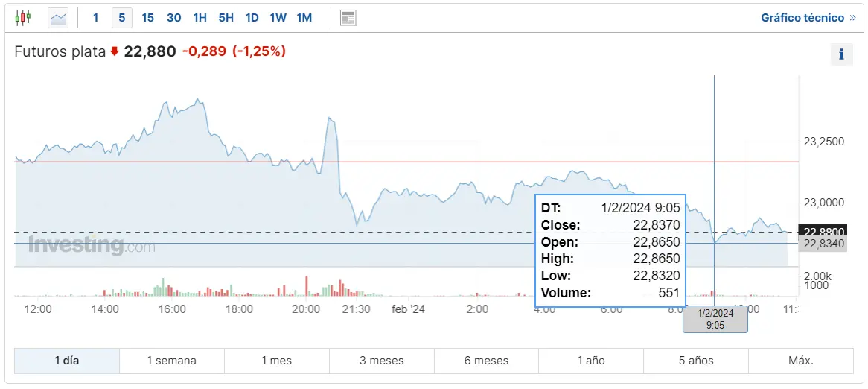Select the area chart type icon

tap(58, 17)
